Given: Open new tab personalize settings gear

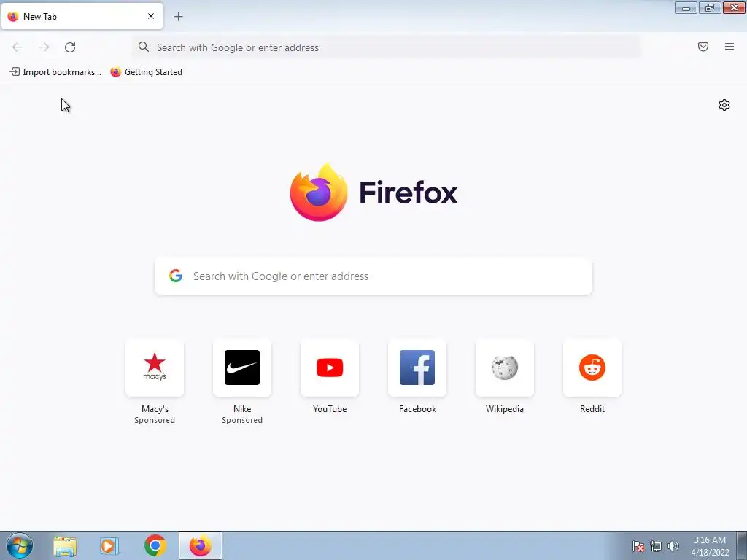Looking at the screenshot, I should coord(724,105).
